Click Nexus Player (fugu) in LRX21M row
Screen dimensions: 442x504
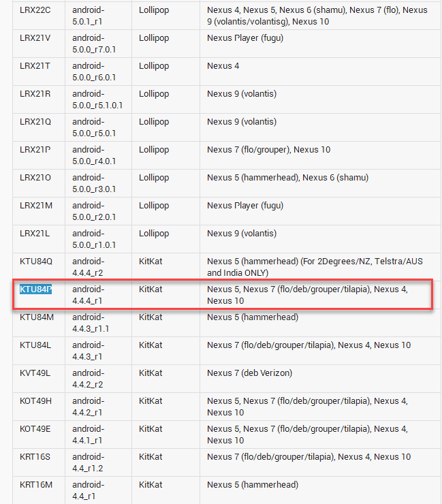pos(245,206)
